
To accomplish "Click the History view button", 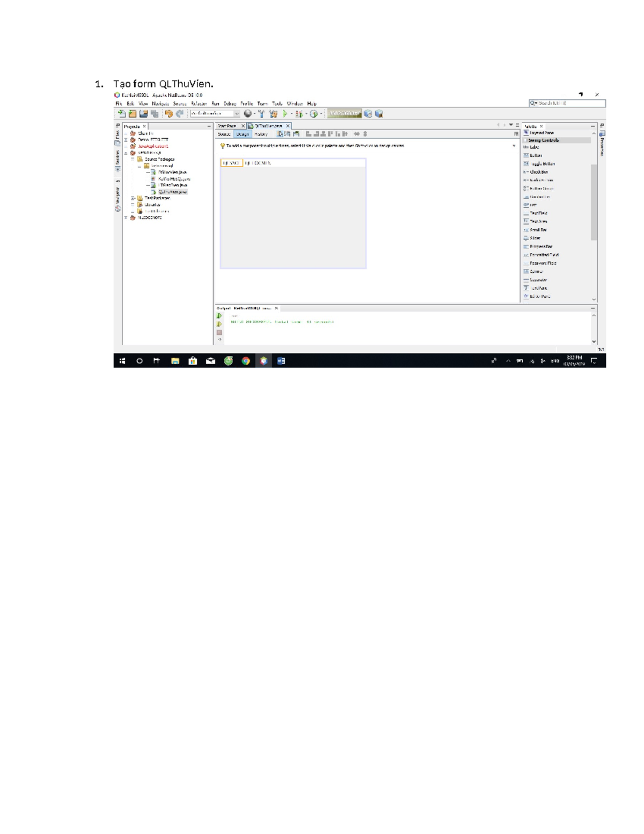I will click(x=261, y=134).
